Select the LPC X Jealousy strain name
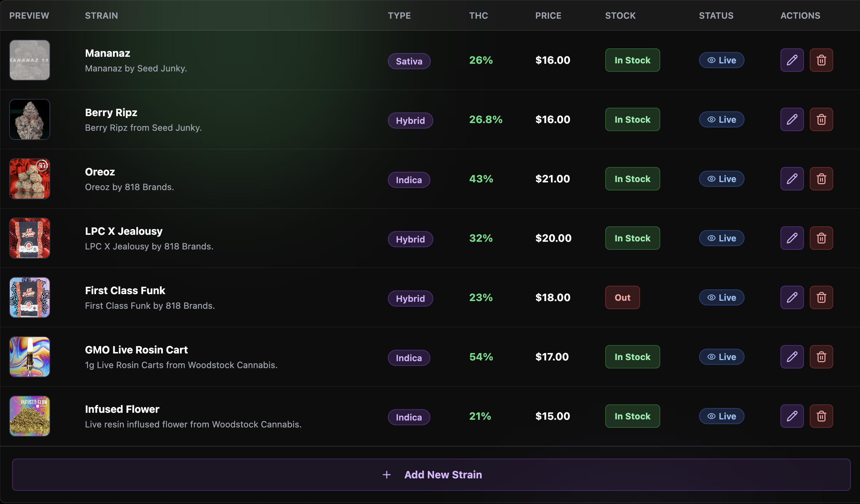Image resolution: width=860 pixels, height=504 pixels. point(124,231)
